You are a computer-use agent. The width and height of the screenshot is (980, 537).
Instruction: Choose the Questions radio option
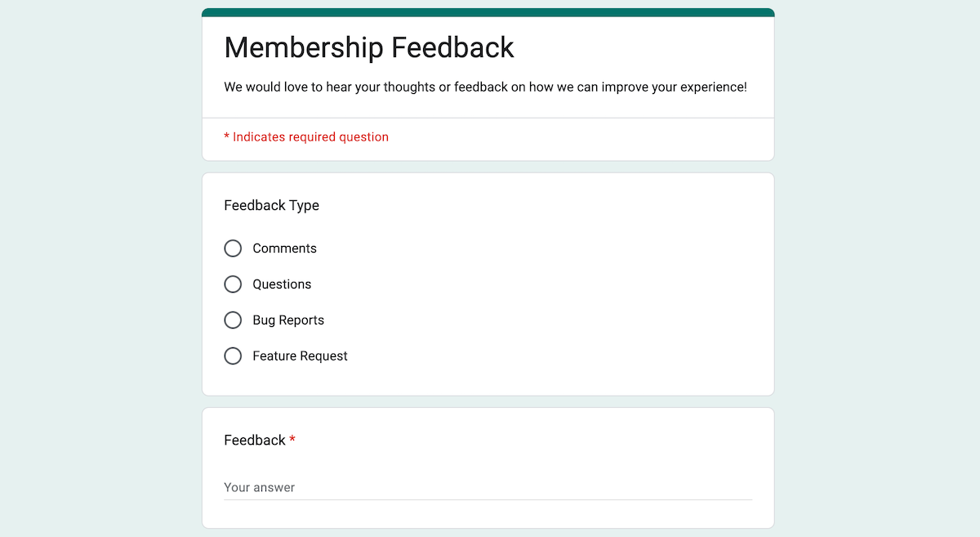click(233, 284)
